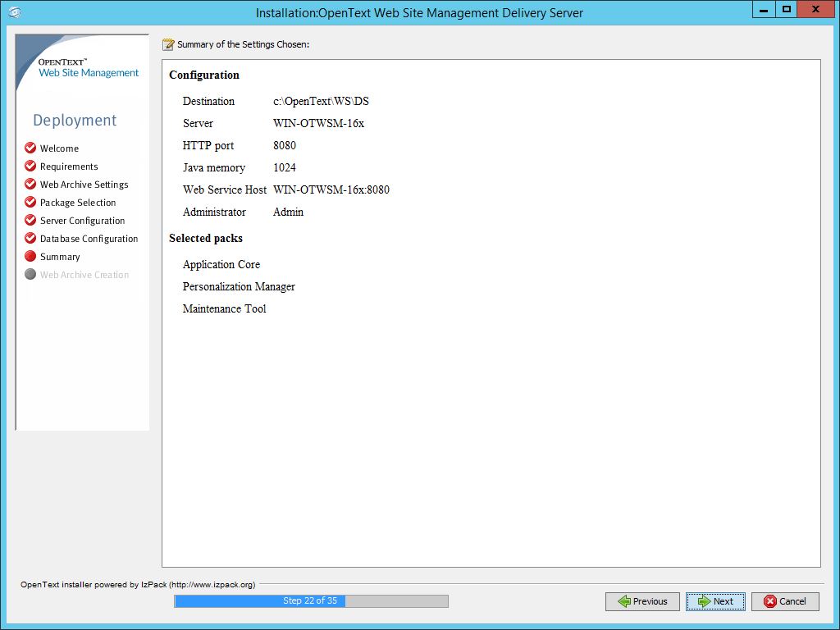840x630 pixels.
Task: Go back with the Previous button
Action: 642,601
